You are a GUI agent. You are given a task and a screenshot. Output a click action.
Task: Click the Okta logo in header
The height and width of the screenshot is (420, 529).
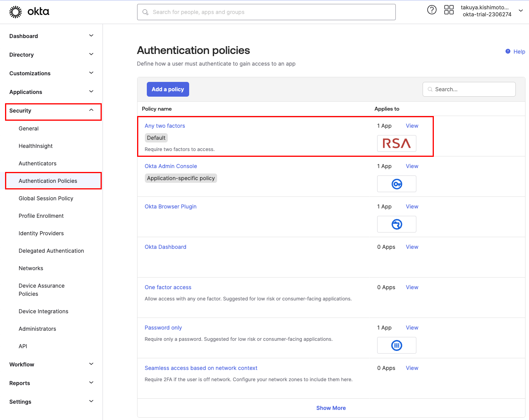click(29, 12)
